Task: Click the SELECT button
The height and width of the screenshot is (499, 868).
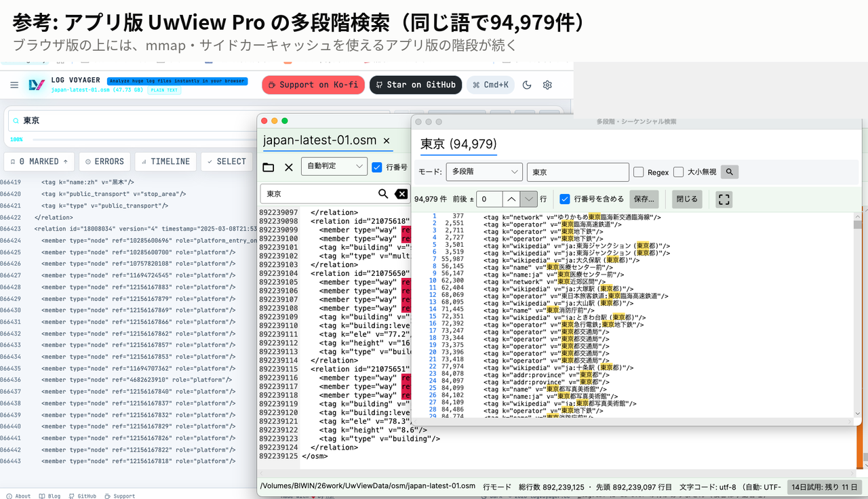Action: click(x=226, y=161)
